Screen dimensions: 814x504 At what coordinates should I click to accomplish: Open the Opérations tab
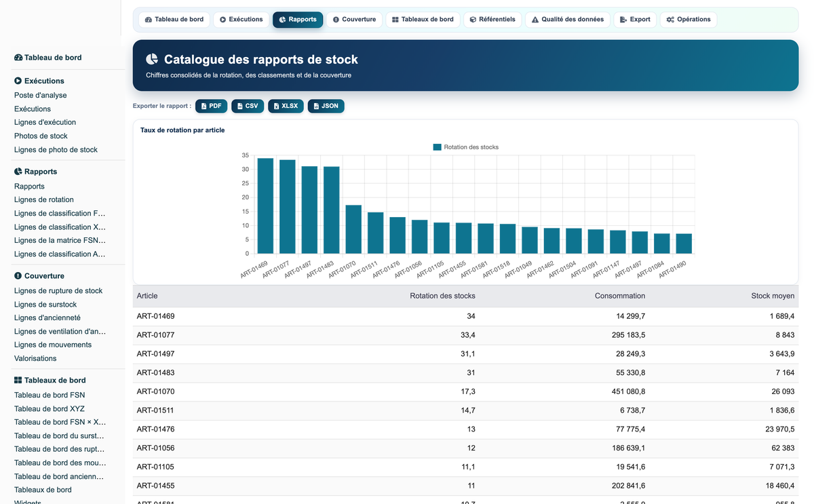click(x=689, y=20)
